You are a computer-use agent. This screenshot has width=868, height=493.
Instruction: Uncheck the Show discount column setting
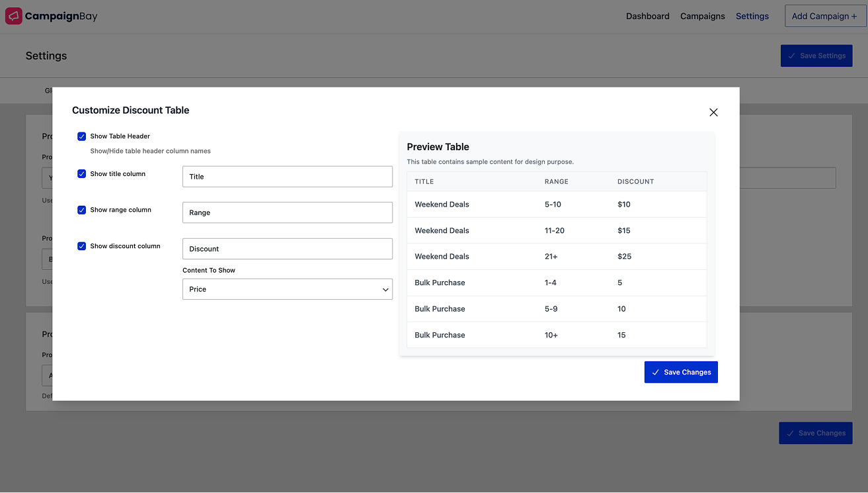click(81, 246)
